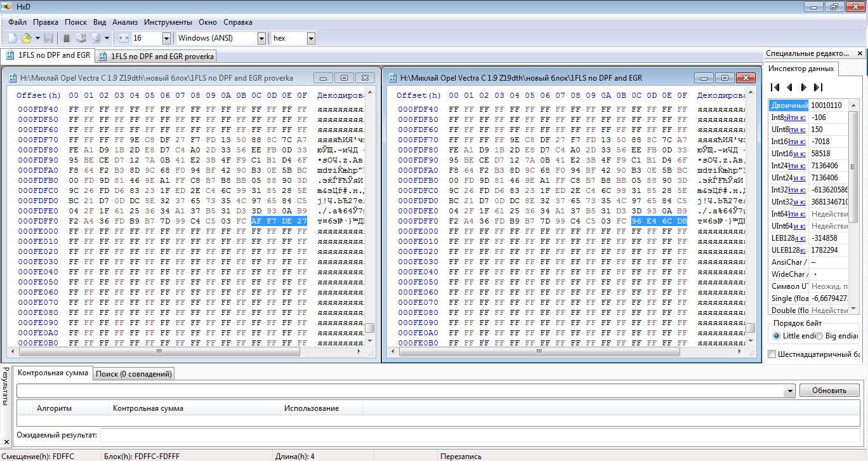Screen dimensions: 868x461
Task: Click the Int8 go-to link in inspector
Action: 796,117
